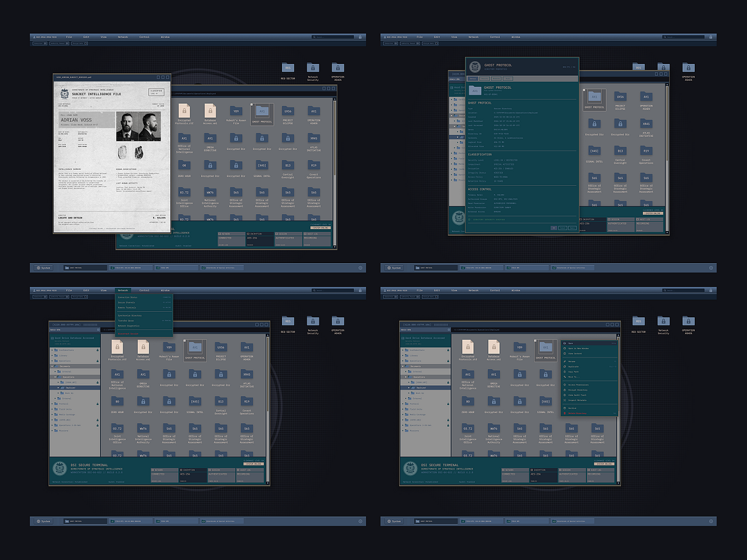The image size is (747, 560).
Task: Click AES-256 encryption status tile in context-menu screen
Action: (543, 475)
